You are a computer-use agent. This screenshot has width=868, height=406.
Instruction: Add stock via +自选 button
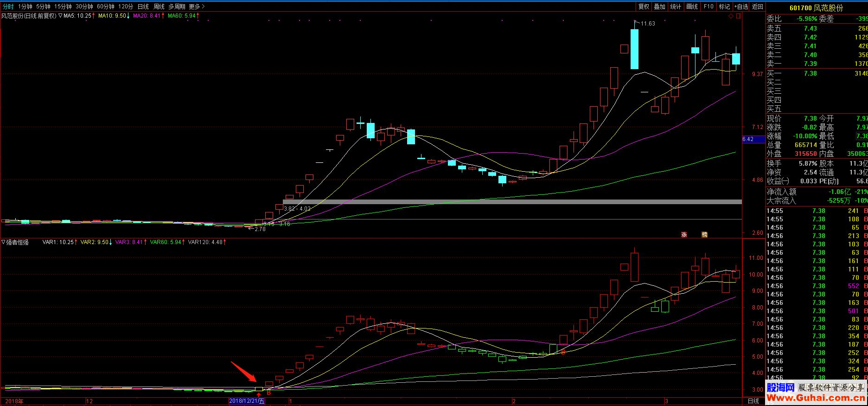pos(740,6)
